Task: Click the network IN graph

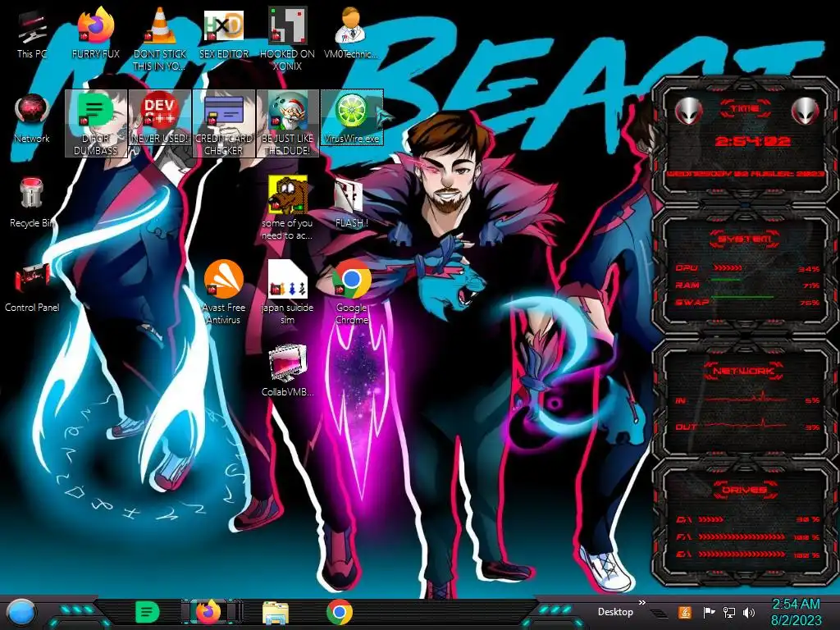Action: point(747,399)
